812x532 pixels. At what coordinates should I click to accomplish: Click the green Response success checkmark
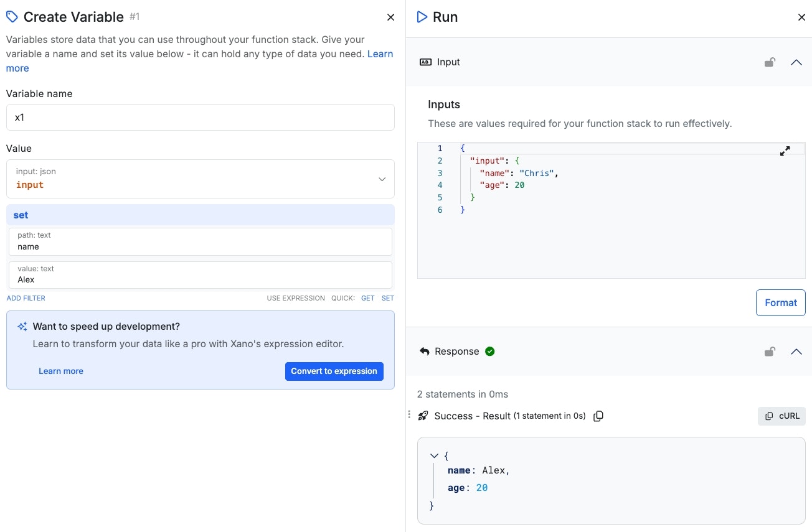click(x=490, y=352)
